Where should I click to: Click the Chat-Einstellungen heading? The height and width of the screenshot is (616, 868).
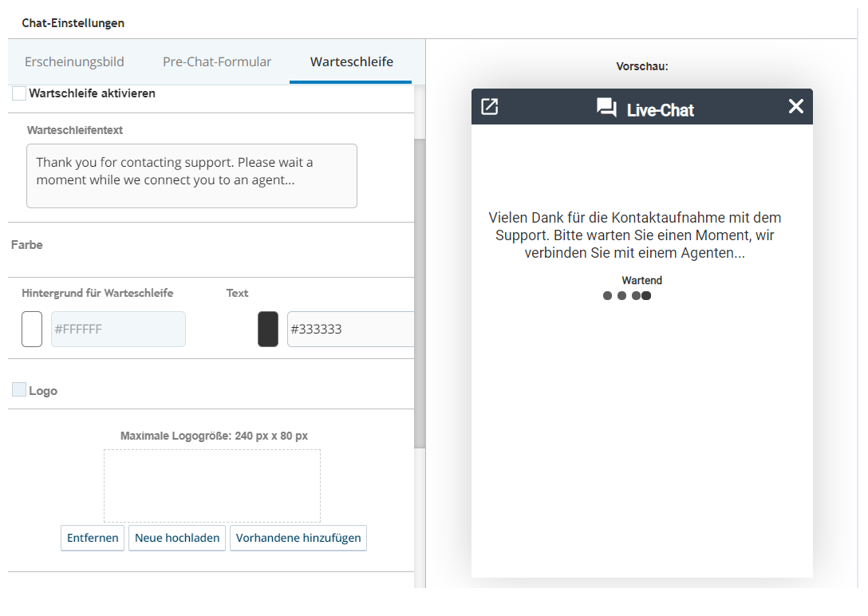73,23
